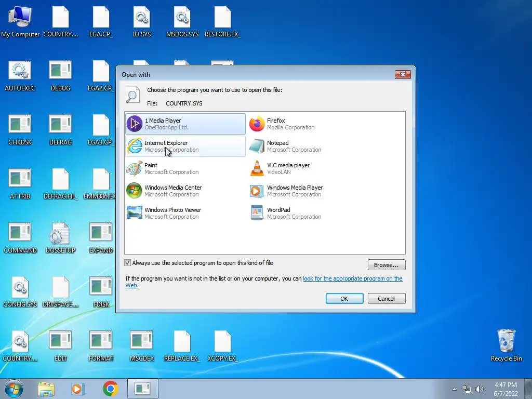Open the network status tray icon
The height and width of the screenshot is (399, 532).
pos(467,389)
